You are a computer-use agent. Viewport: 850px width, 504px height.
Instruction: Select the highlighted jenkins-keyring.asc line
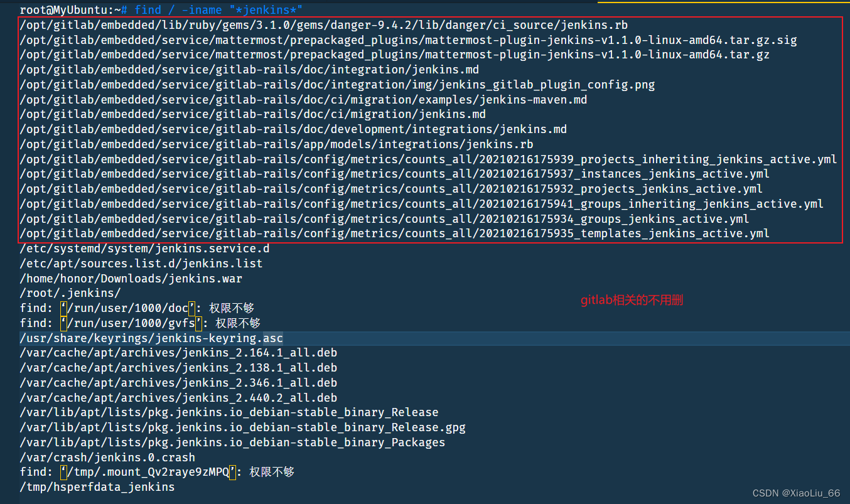pyautogui.click(x=151, y=338)
